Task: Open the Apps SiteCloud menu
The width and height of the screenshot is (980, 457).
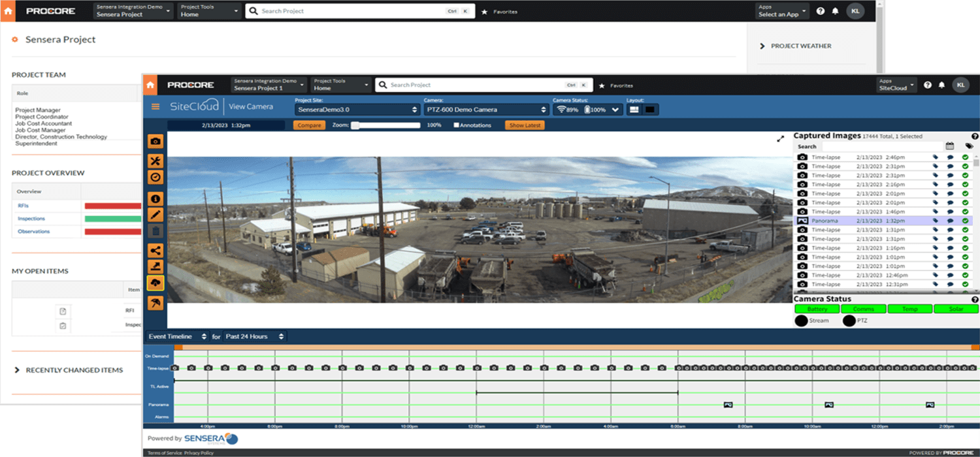Action: coord(897,85)
